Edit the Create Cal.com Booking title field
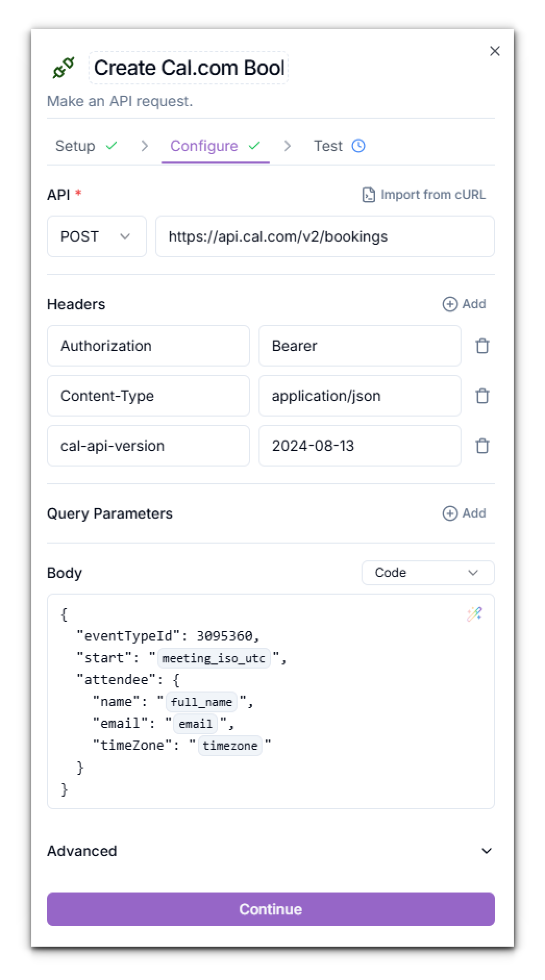 (x=189, y=68)
